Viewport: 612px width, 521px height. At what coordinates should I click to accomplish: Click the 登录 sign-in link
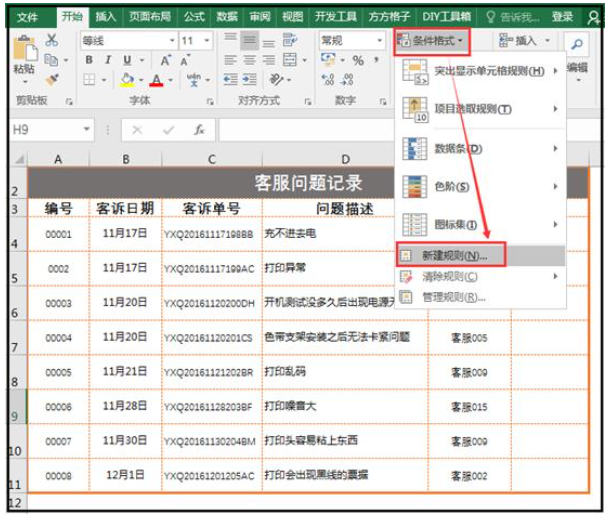point(563,17)
